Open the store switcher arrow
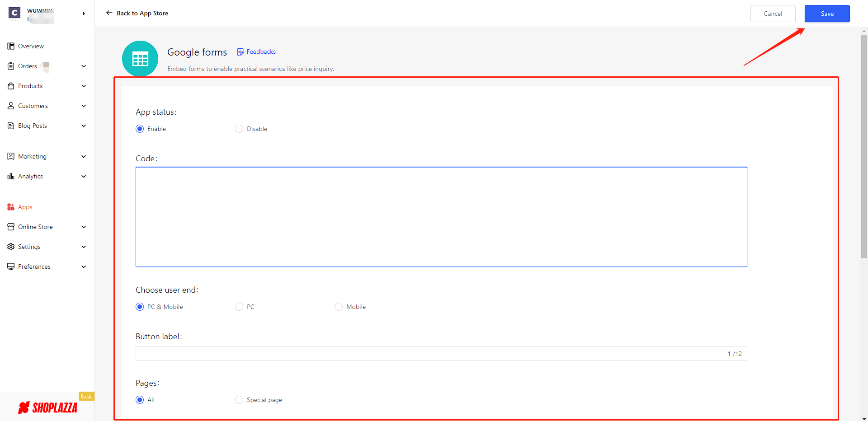 pyautogui.click(x=84, y=14)
